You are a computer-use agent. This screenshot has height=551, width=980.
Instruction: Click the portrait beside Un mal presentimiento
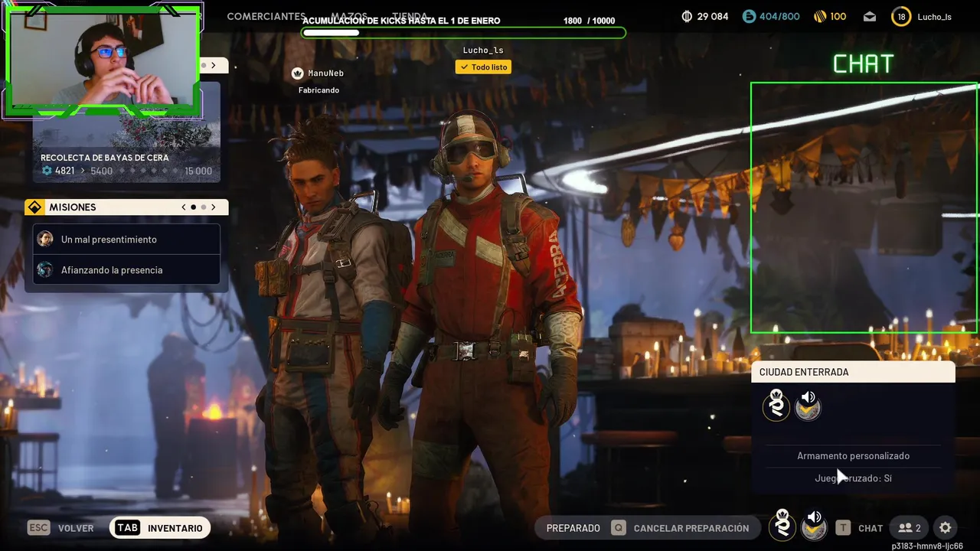45,239
